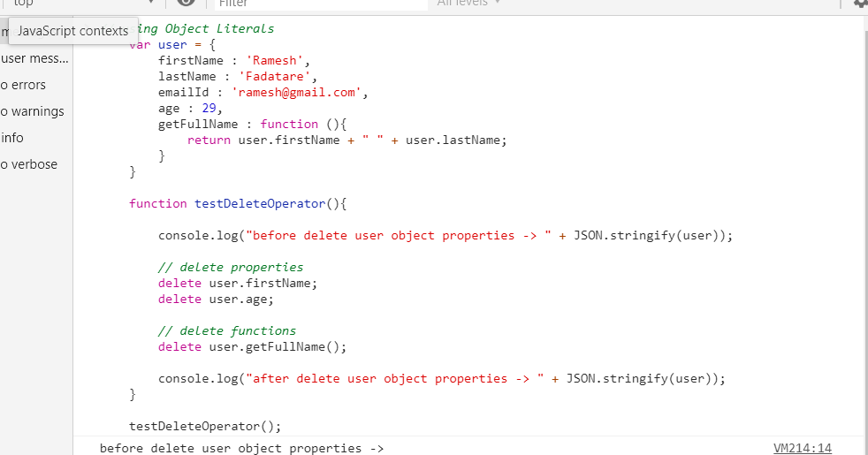Viewport: 868px width, 455px height.
Task: Click the 'delete user.getFullName();' line
Action: [x=253, y=347]
